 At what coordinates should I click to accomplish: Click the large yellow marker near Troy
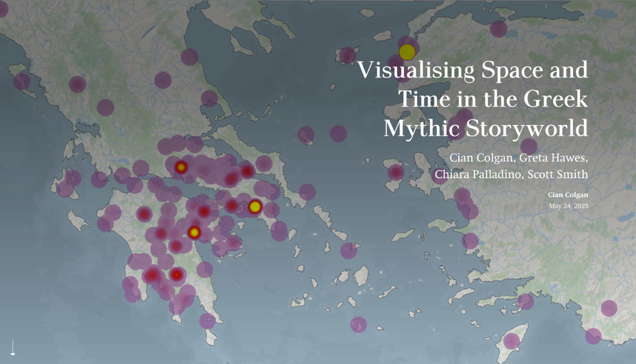[x=407, y=52]
